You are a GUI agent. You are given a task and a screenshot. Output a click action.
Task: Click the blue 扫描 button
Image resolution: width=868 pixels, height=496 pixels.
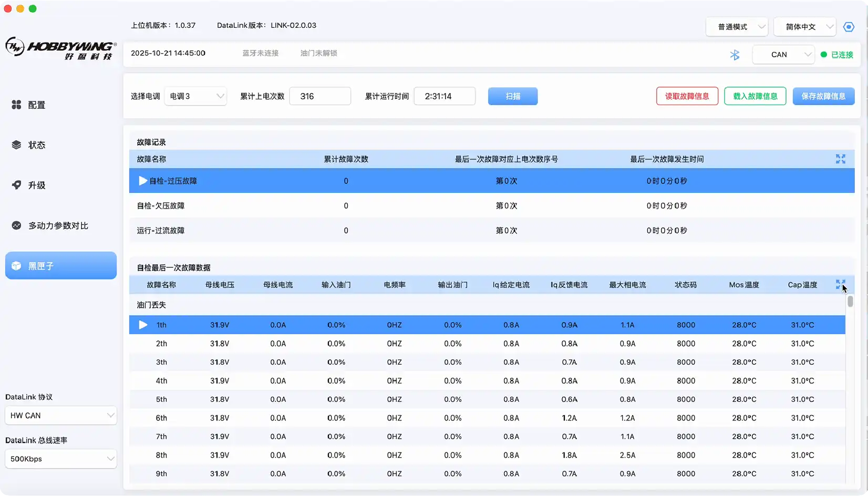pos(512,96)
